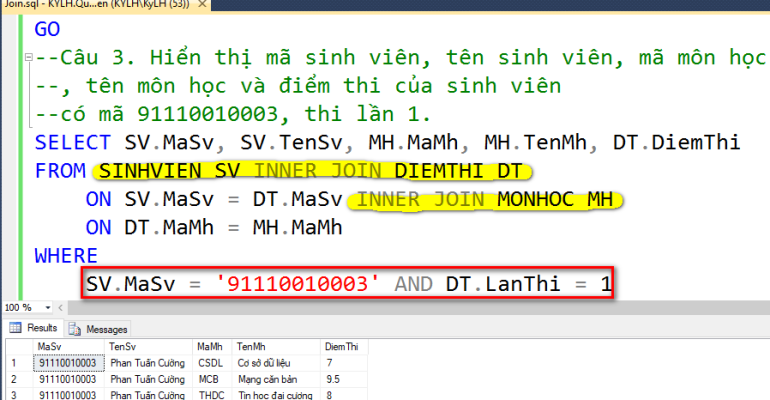
Task: Click the DiemThi value 7
Action: click(344, 363)
